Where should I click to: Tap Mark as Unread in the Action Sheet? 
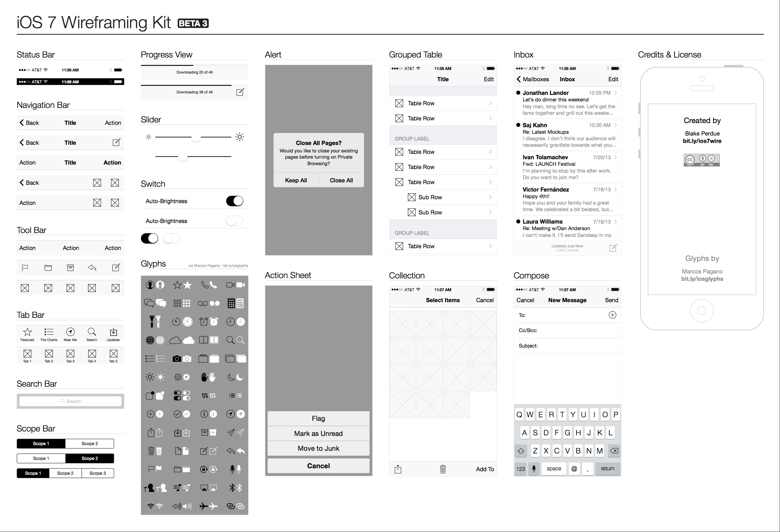pos(318,433)
